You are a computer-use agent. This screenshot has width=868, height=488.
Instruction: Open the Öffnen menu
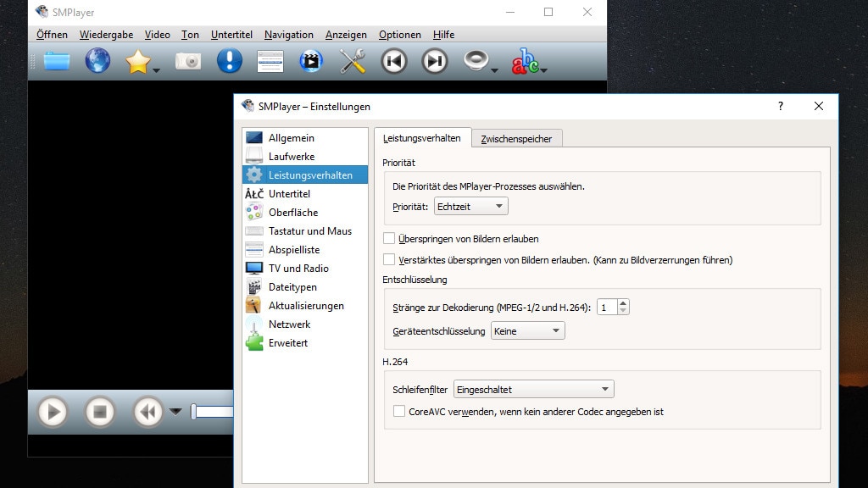52,34
